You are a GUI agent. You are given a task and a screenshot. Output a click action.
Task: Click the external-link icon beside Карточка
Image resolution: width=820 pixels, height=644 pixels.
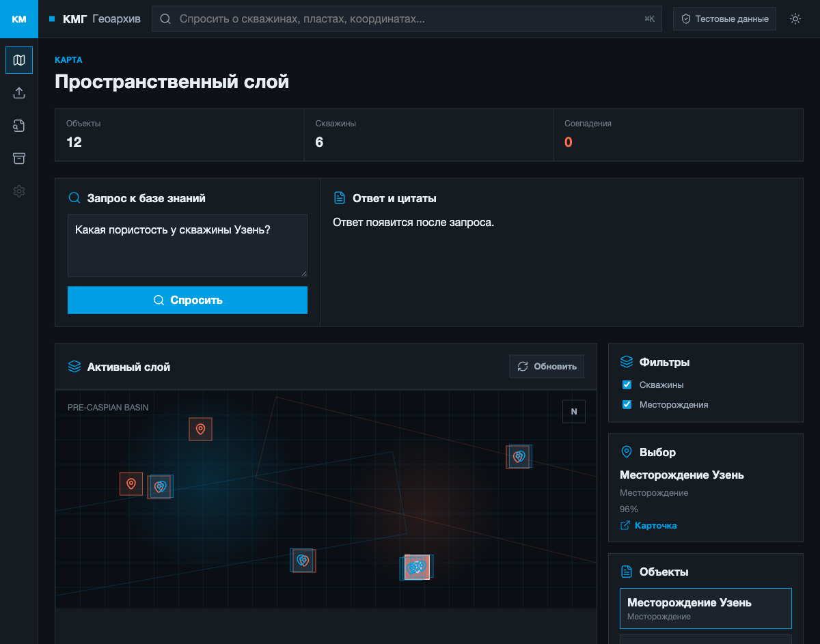point(625,526)
